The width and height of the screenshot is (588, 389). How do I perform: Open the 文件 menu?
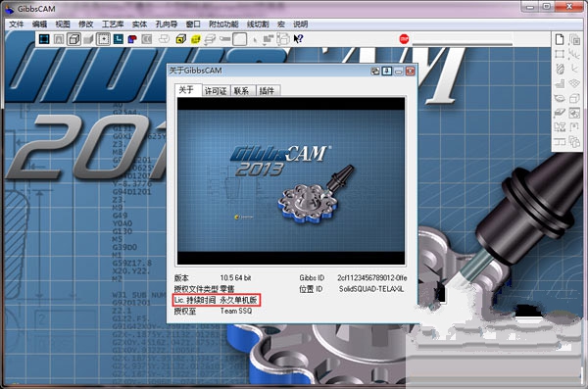[17, 24]
